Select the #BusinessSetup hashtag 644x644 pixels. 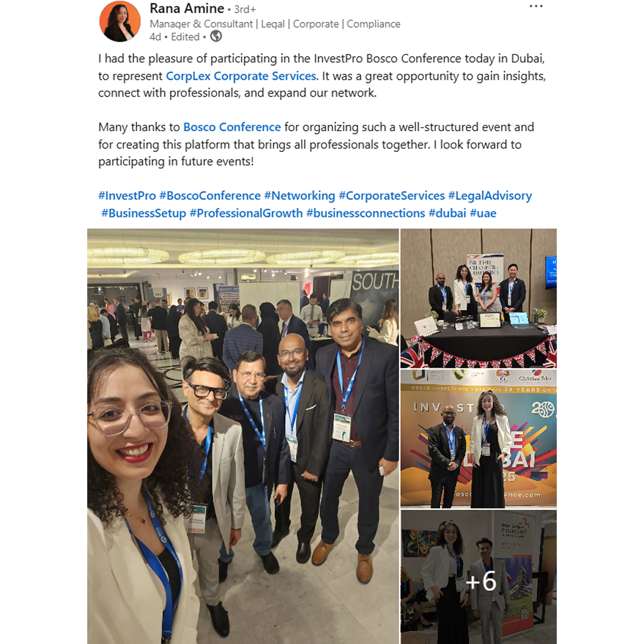[143, 213]
